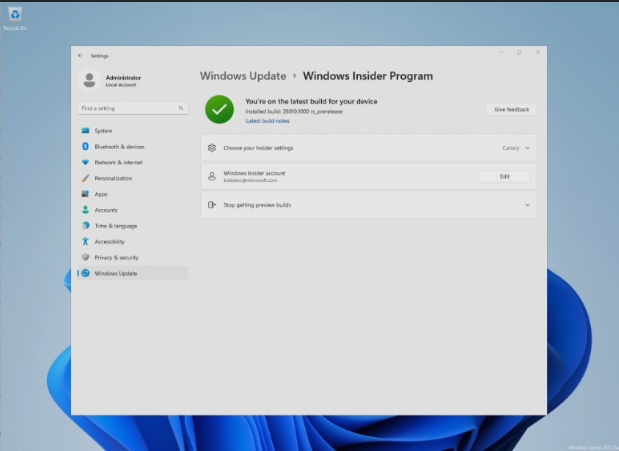Click the search magnifier icon
The image size is (619, 451).
tap(181, 108)
